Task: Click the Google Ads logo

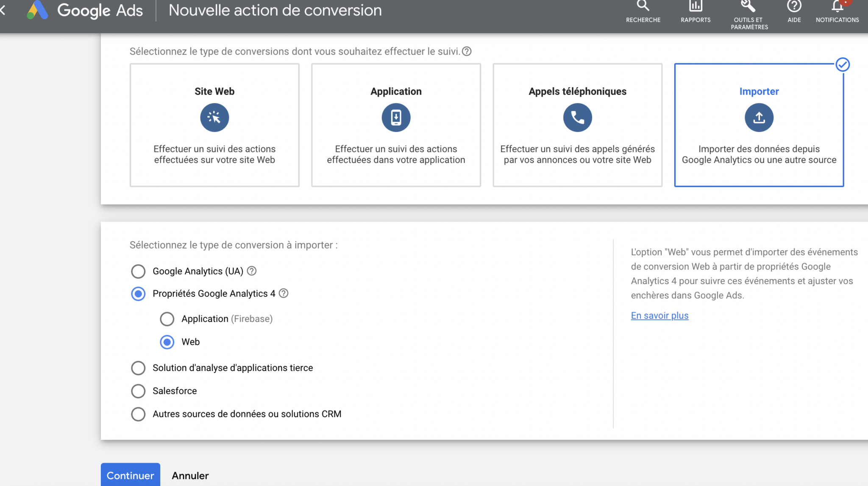Action: [85, 10]
